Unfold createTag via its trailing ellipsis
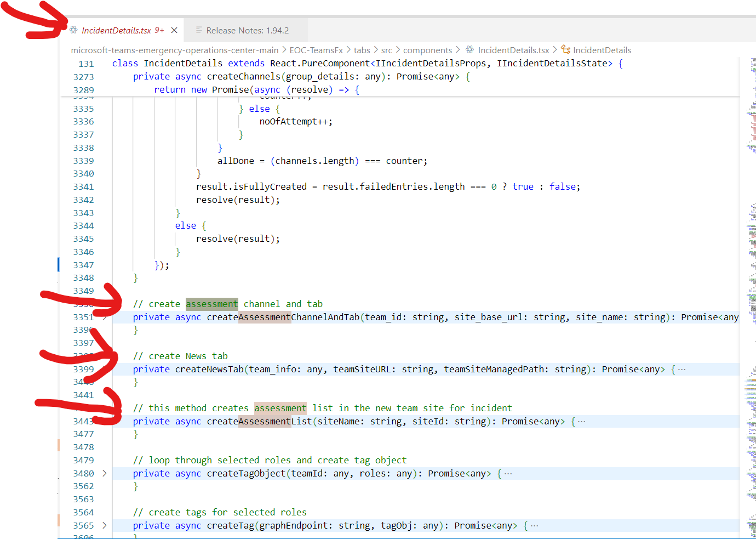Screen dimensions: 756x539 535,526
